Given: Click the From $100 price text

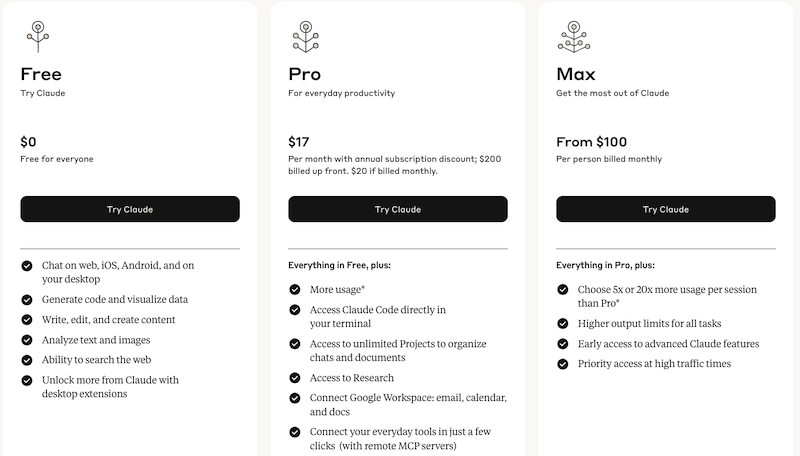Looking at the screenshot, I should pyautogui.click(x=591, y=142).
